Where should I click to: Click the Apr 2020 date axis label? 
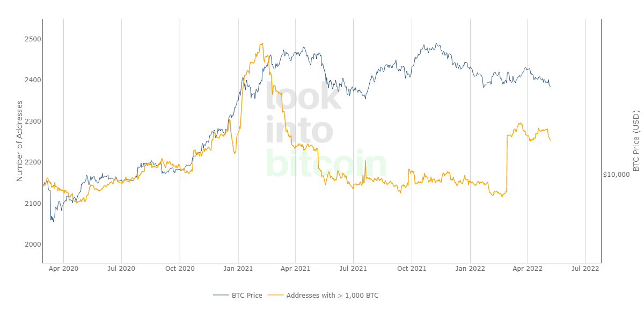coord(63,268)
